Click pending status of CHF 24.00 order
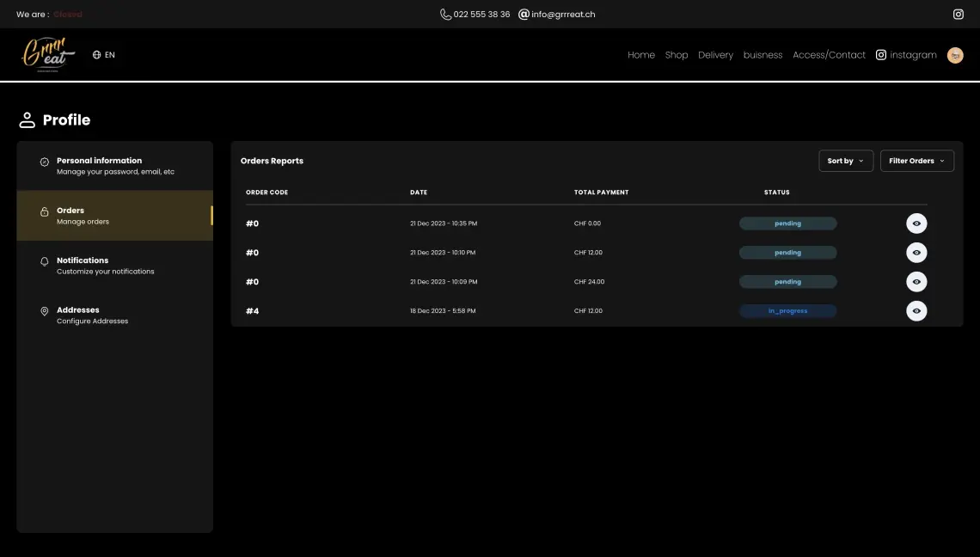 point(787,282)
